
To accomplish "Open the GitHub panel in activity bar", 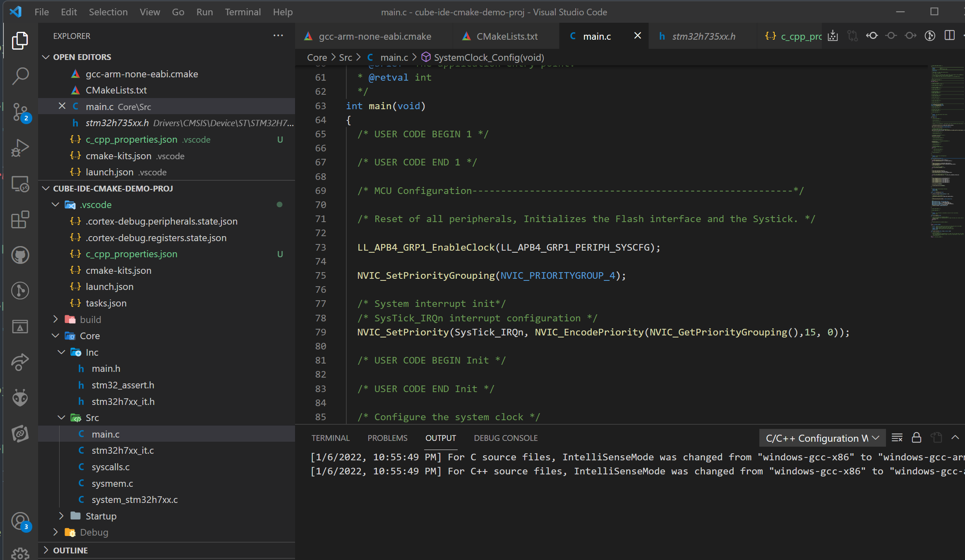I will 20,255.
